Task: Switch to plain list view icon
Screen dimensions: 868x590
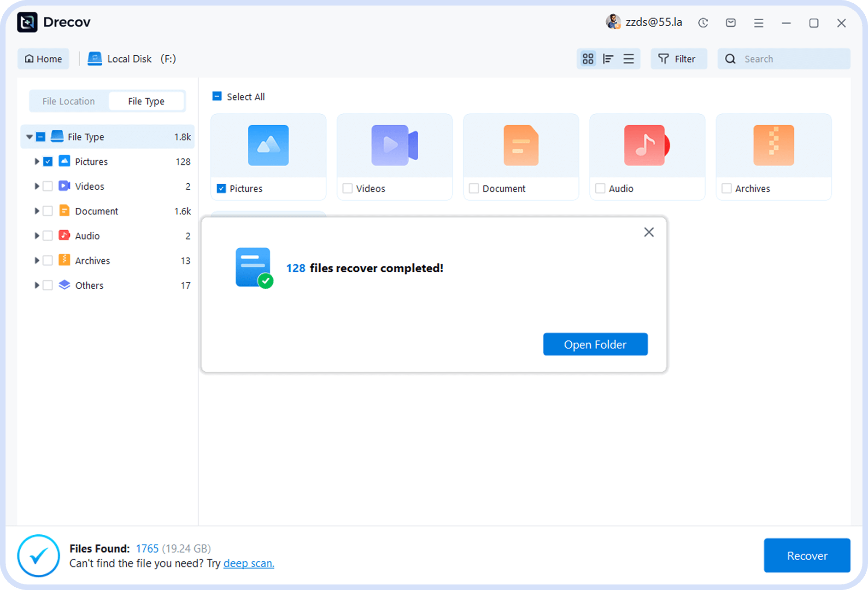Action: pyautogui.click(x=628, y=59)
